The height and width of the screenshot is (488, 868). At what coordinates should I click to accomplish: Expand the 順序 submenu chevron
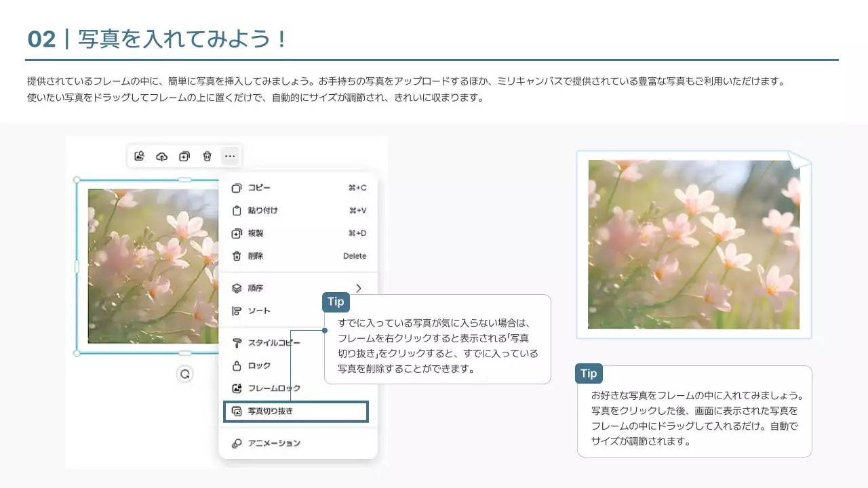pyautogui.click(x=359, y=287)
